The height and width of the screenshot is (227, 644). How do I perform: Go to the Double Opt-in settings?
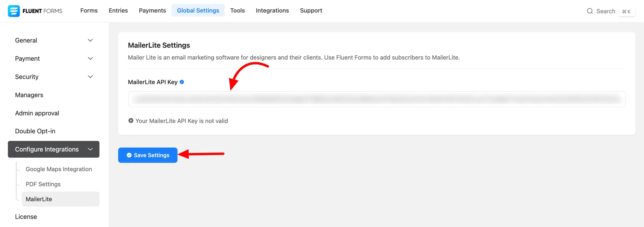tap(35, 131)
